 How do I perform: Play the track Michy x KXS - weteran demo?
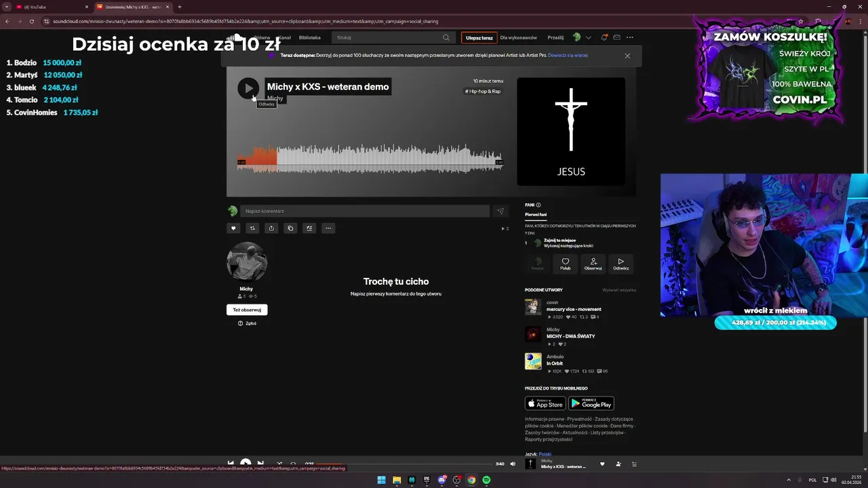click(248, 88)
